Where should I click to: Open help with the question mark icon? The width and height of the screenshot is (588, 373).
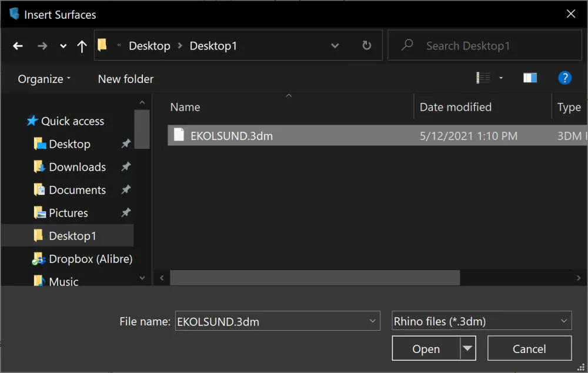[x=564, y=78]
